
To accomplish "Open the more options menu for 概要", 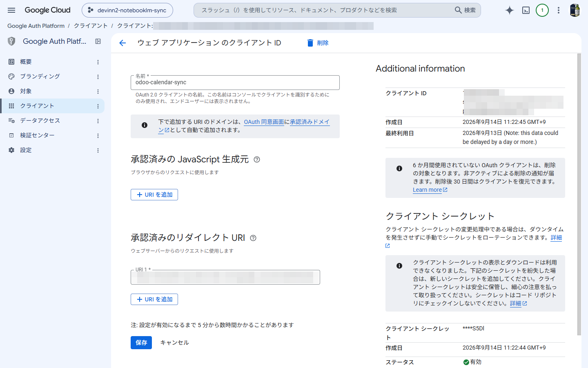I will 98,62.
